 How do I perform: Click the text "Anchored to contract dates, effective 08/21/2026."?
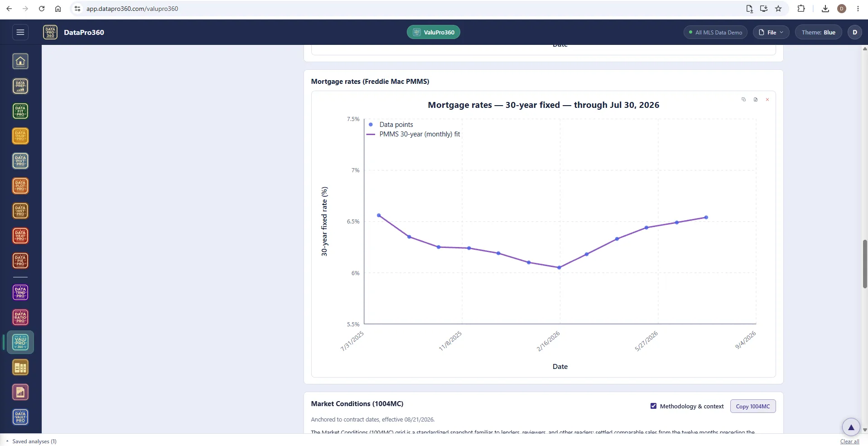pyautogui.click(x=372, y=420)
